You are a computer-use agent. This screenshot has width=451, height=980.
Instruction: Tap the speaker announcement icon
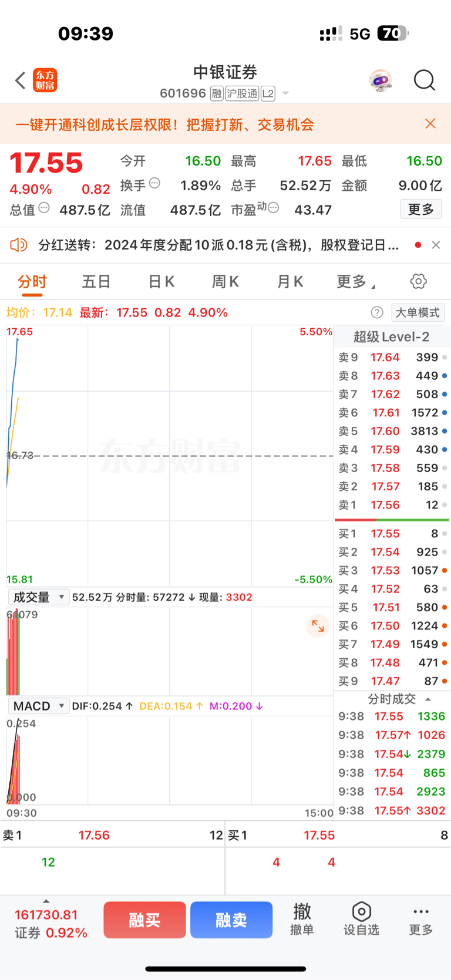19,245
